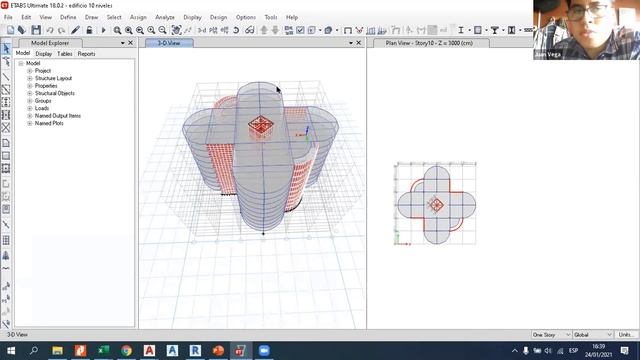Screen dimensions: 640x360
Task: Click the glasses Perspective Toggle icon
Action: click(249, 30)
